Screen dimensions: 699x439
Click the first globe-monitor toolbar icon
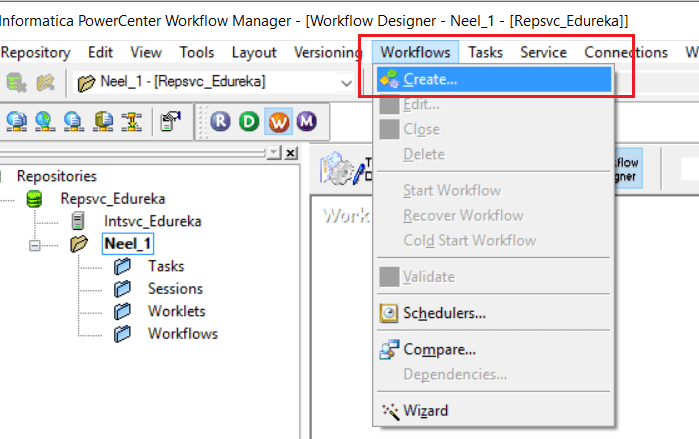(16, 121)
